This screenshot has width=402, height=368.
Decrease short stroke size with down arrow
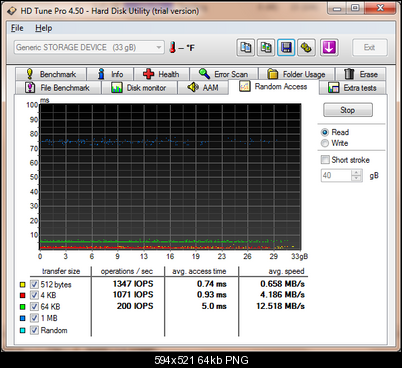pos(356,178)
